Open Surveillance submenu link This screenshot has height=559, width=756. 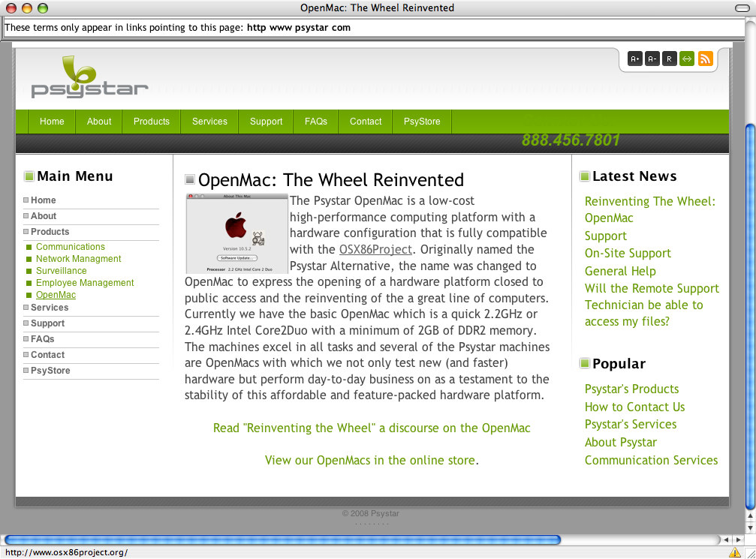click(62, 271)
